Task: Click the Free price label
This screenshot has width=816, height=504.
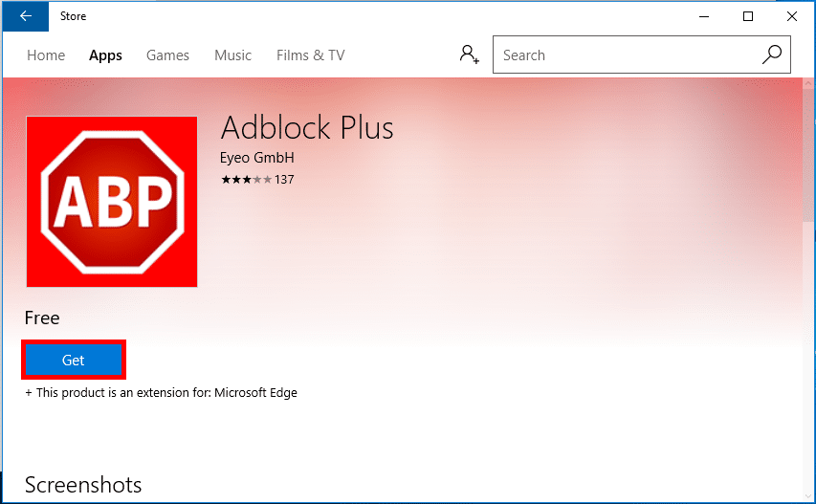Action: click(42, 318)
